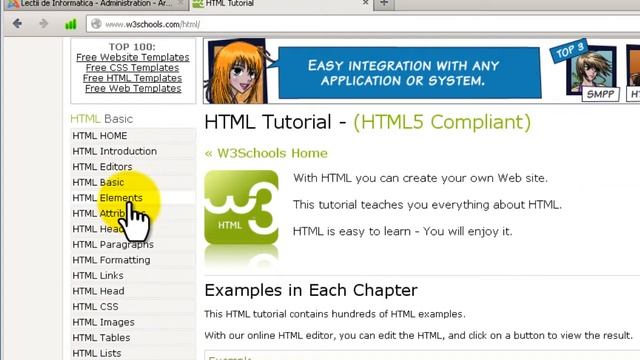Open the HTML Head chapter
This screenshot has height=360, width=640.
click(x=133, y=291)
